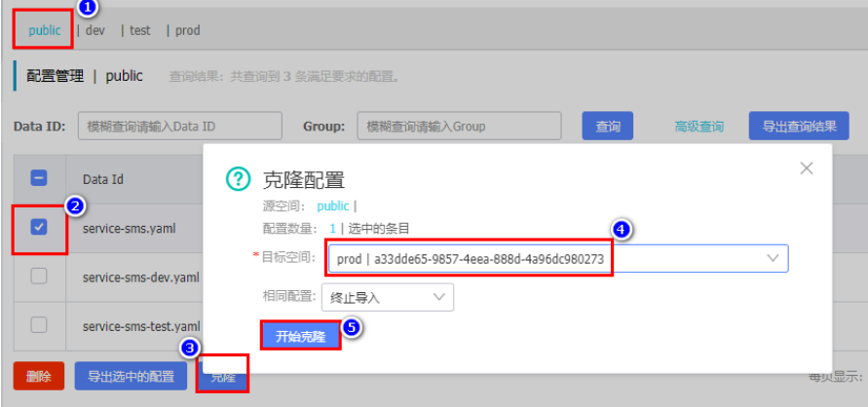Focus the Data ID search field
The width and height of the screenshot is (868, 407).
click(180, 126)
